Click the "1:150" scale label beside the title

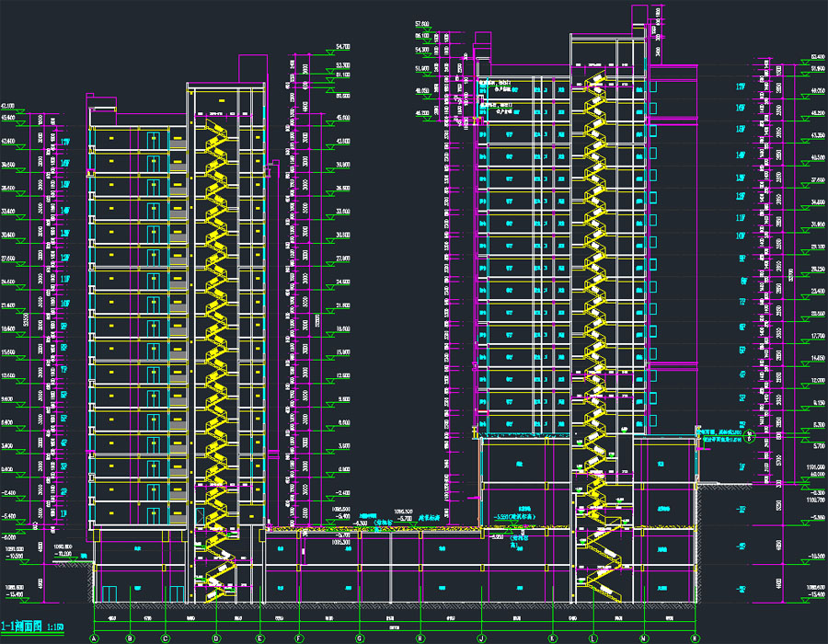[55, 627]
